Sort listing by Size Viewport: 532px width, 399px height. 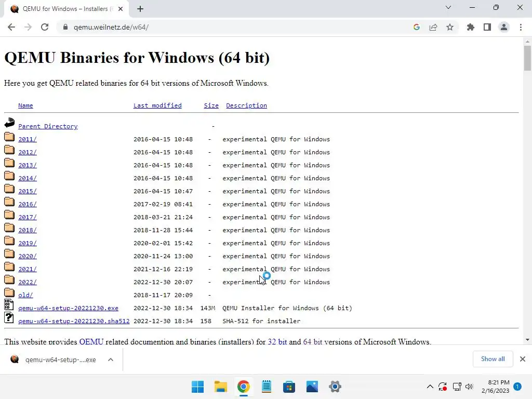pos(211,105)
